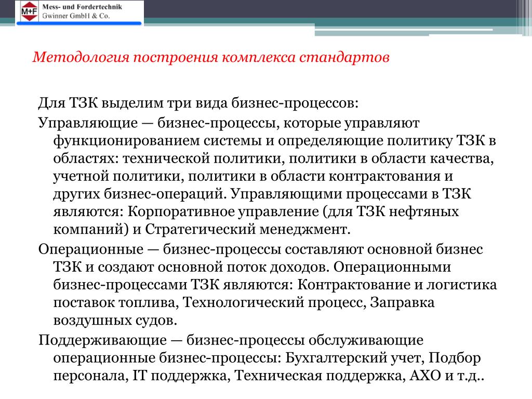Click the M+F logo icon

point(29,11)
